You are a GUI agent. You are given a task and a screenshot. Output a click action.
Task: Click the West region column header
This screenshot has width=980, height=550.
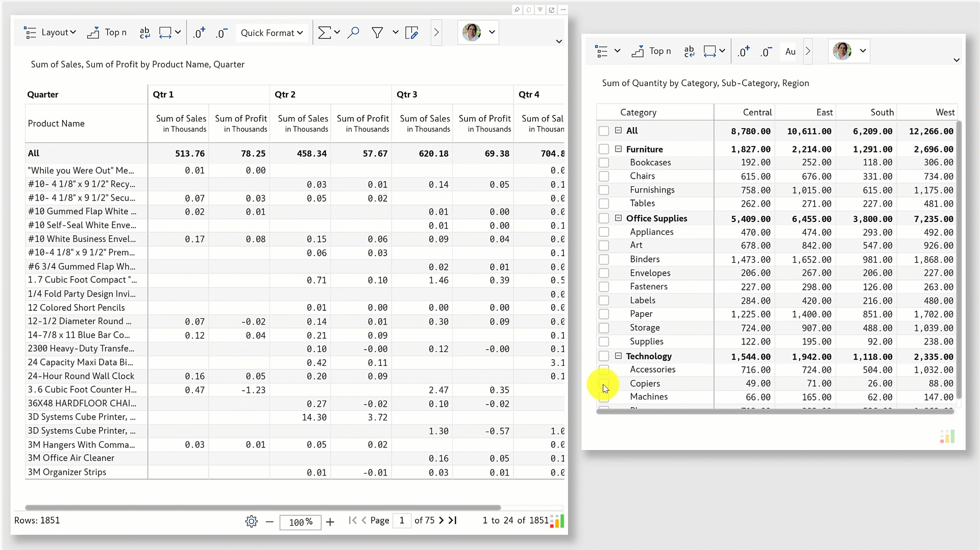pyautogui.click(x=945, y=112)
